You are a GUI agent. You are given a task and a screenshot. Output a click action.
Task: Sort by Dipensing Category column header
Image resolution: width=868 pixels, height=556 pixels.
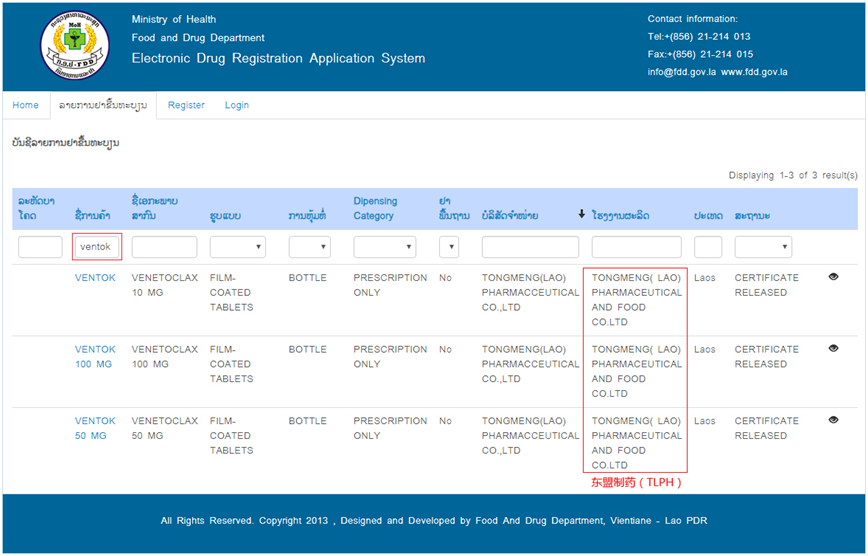tap(375, 208)
